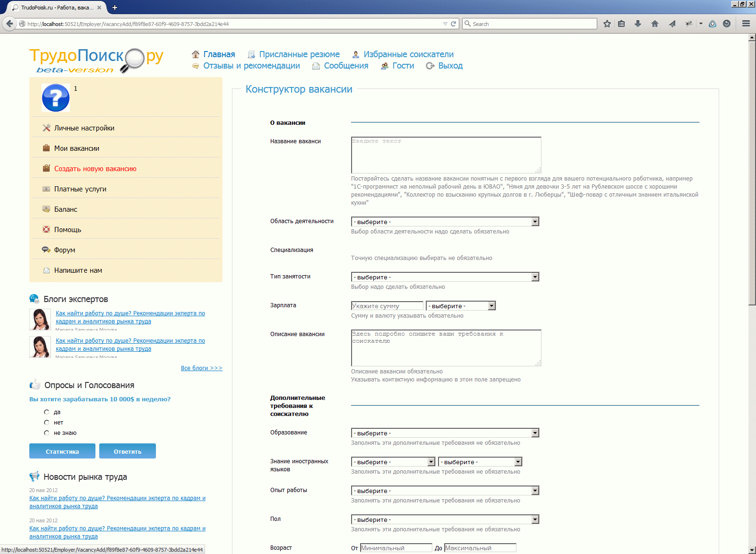
Task: Click the icon beside Баланс
Action: (x=46, y=209)
